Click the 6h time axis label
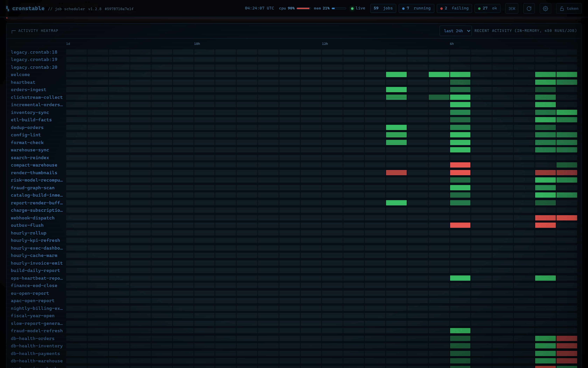Image resolution: width=588 pixels, height=368 pixels. tap(452, 44)
